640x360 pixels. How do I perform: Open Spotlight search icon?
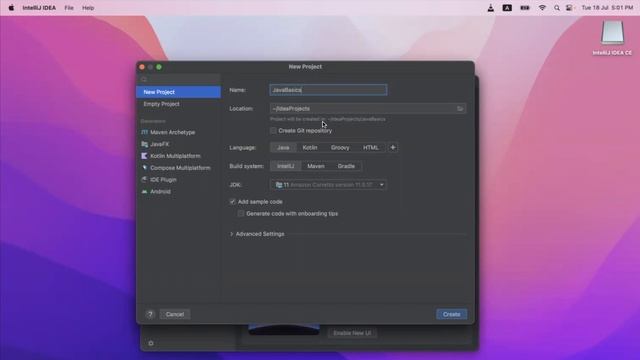[557, 8]
